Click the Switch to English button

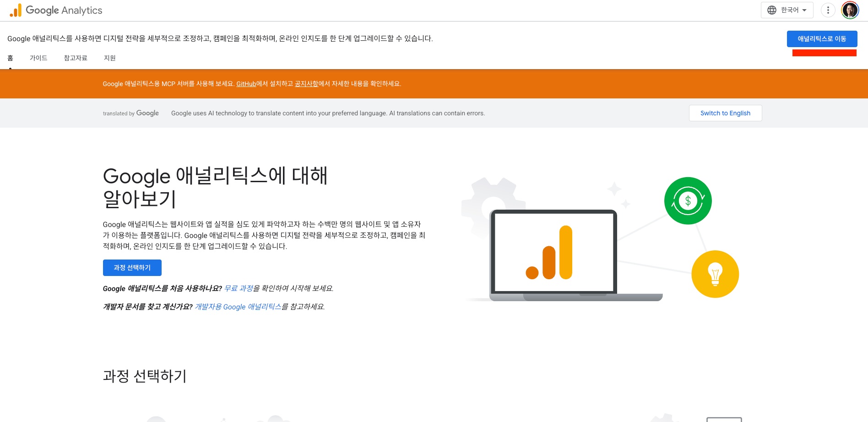[725, 113]
